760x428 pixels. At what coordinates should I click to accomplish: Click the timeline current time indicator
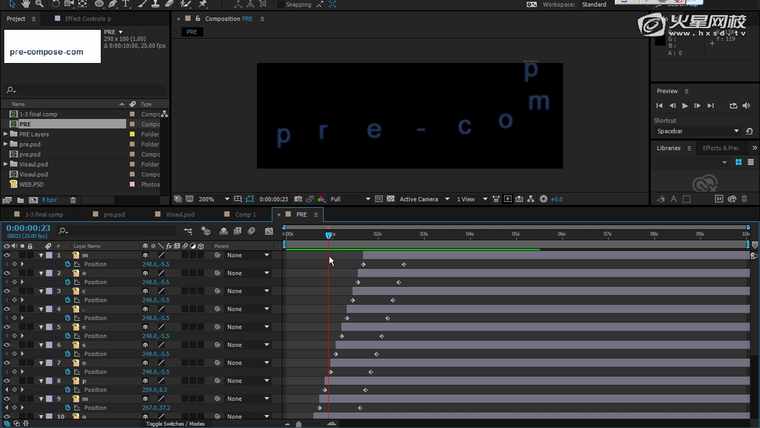click(x=328, y=235)
